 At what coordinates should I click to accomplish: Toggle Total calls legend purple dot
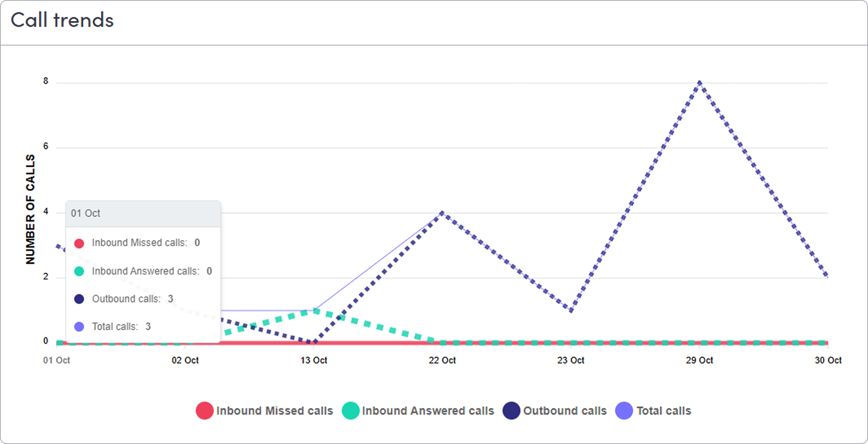(x=624, y=411)
